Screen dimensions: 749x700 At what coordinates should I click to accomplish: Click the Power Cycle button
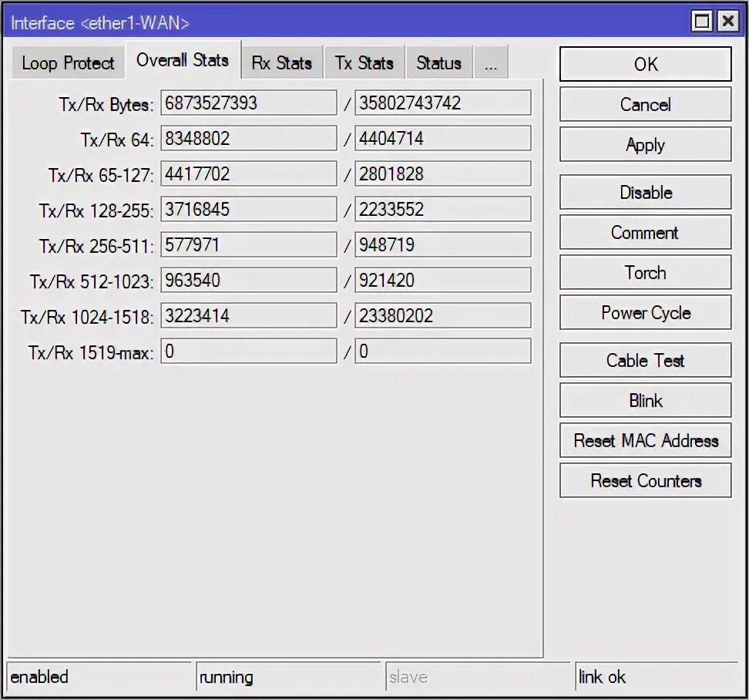coord(645,312)
